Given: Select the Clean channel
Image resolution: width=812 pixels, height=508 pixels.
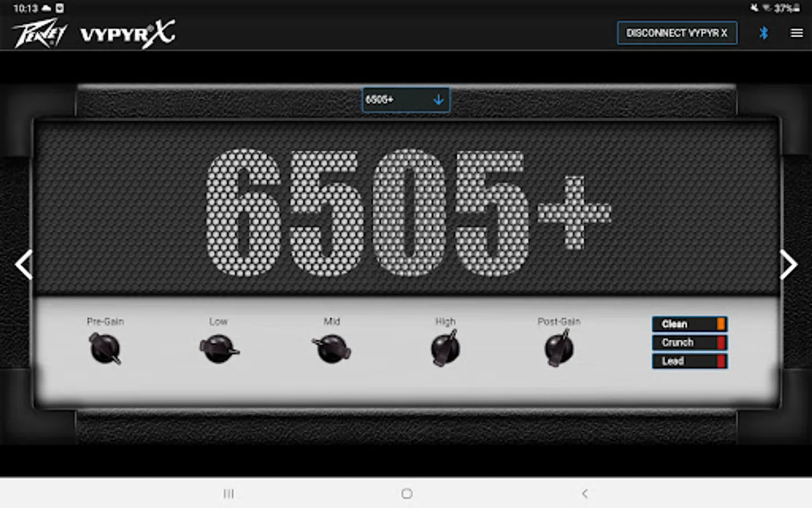Looking at the screenshot, I should click(690, 324).
